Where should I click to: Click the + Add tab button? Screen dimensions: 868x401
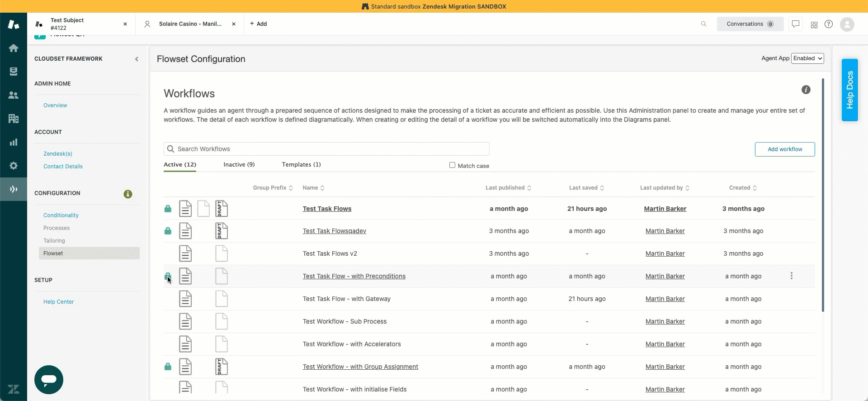tap(259, 24)
